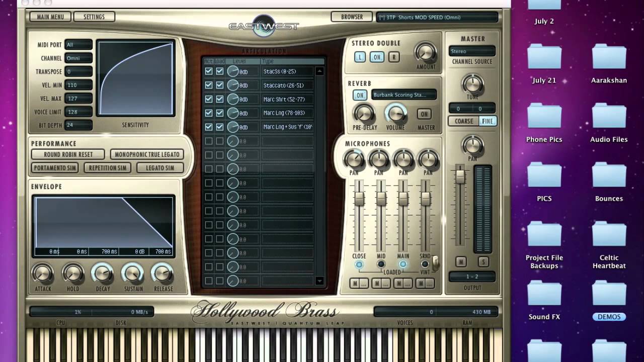Uncheck Active for Marc Lng (78-103)
The width and height of the screenshot is (644, 362).
[209, 113]
